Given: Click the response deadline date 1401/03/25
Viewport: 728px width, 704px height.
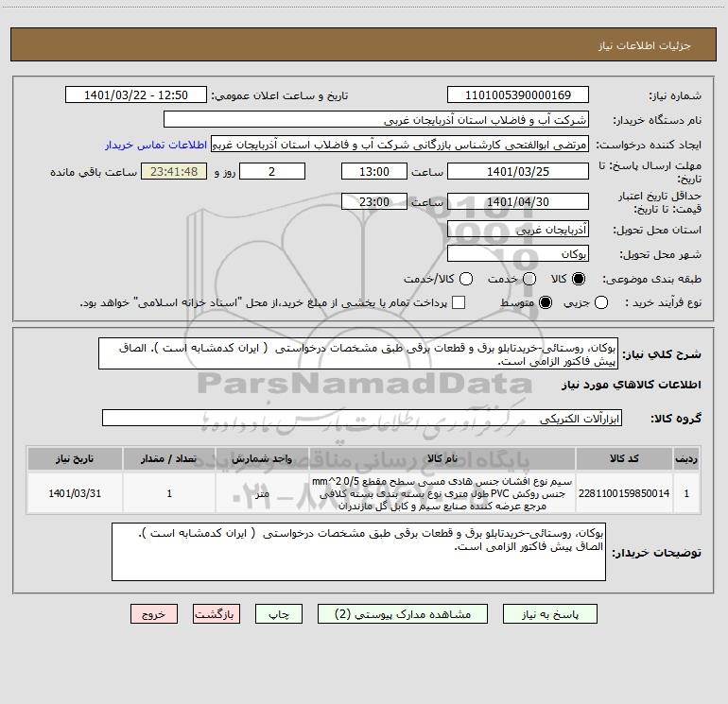Looking at the screenshot, I should pyautogui.click(x=518, y=171).
